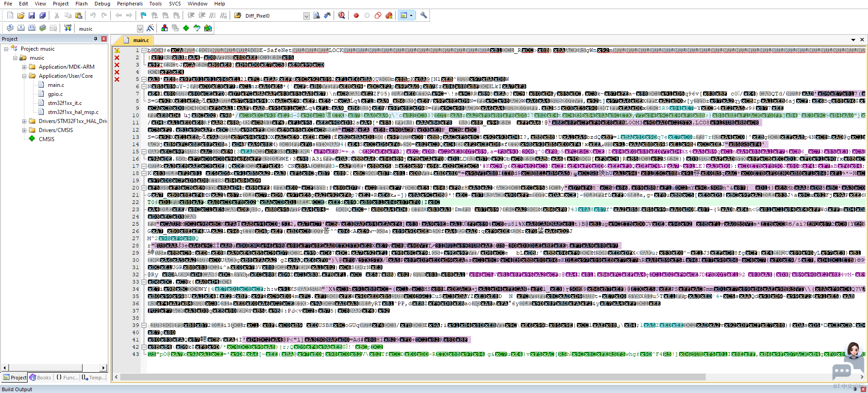Viewport: 868px width, 393px height.
Task: Open the music target dropdown
Action: 140,29
